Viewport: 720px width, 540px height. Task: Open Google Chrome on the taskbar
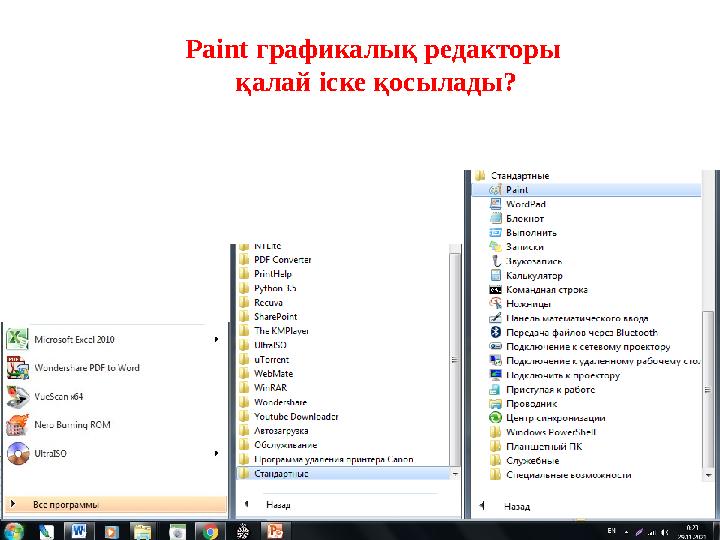click(210, 531)
